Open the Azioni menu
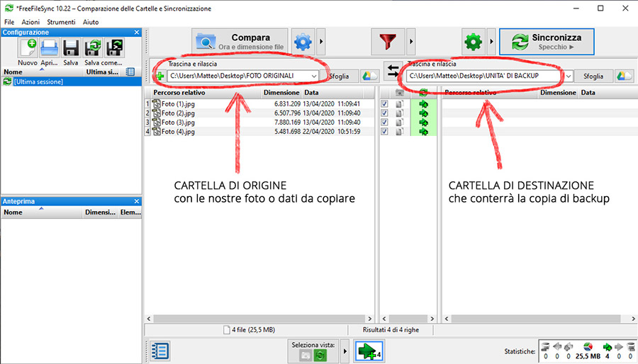 [x=31, y=22]
